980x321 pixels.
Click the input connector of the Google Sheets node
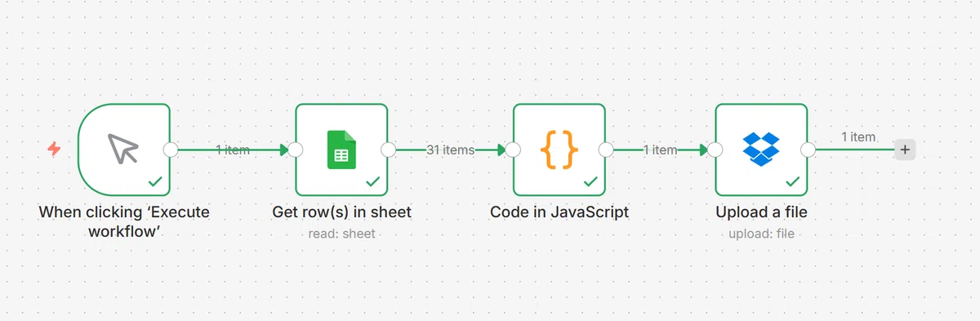tap(296, 149)
